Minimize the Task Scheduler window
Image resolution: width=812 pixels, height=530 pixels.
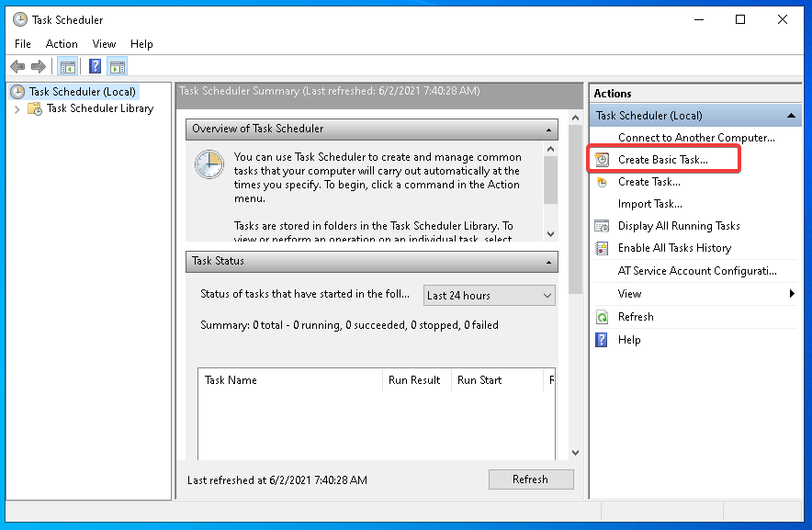pos(699,19)
